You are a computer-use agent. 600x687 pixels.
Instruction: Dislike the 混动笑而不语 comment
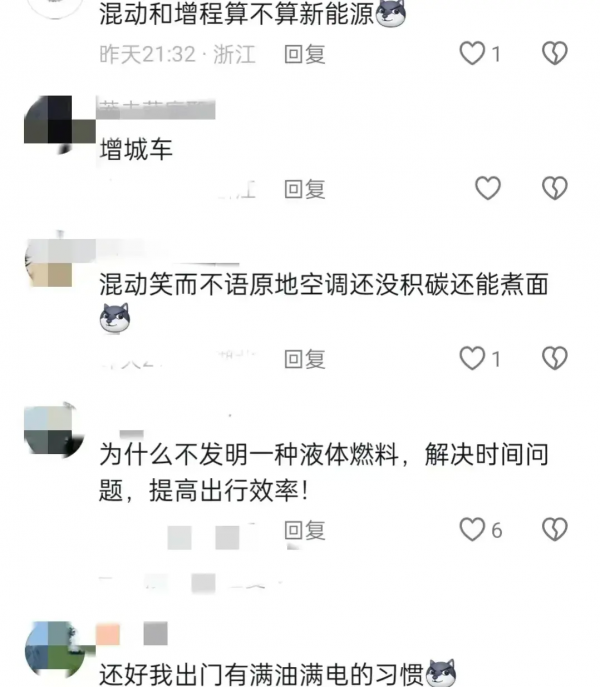point(555,358)
